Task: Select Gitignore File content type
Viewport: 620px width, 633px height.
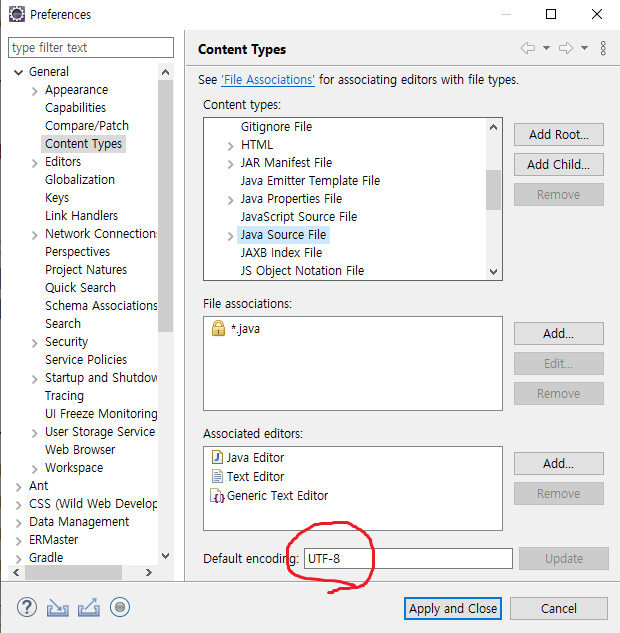Action: point(276,127)
